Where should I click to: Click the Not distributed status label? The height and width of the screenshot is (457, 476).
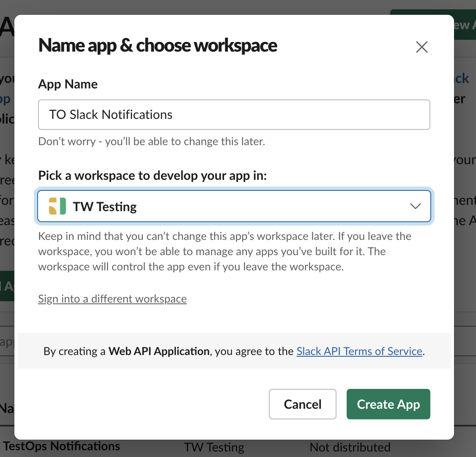[x=350, y=447]
